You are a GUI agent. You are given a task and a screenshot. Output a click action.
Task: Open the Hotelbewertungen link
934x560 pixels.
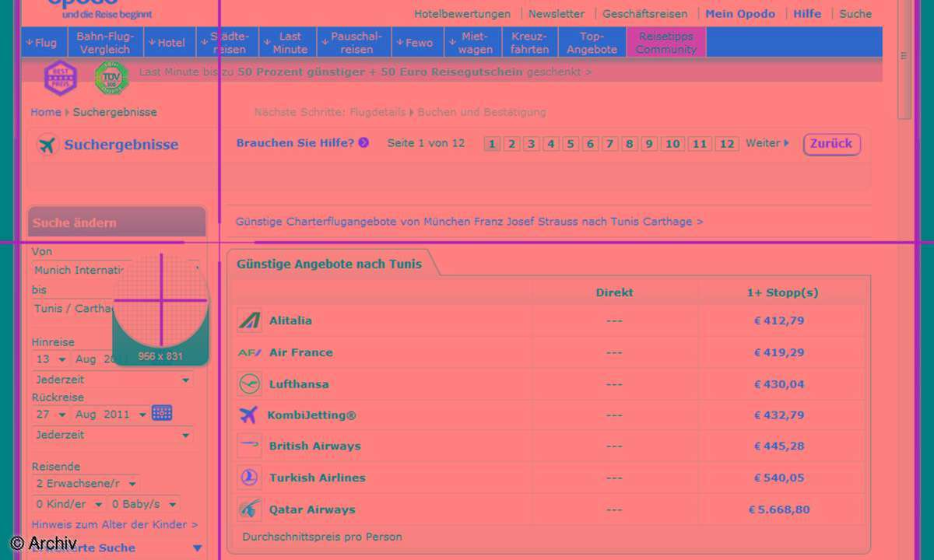pos(462,14)
